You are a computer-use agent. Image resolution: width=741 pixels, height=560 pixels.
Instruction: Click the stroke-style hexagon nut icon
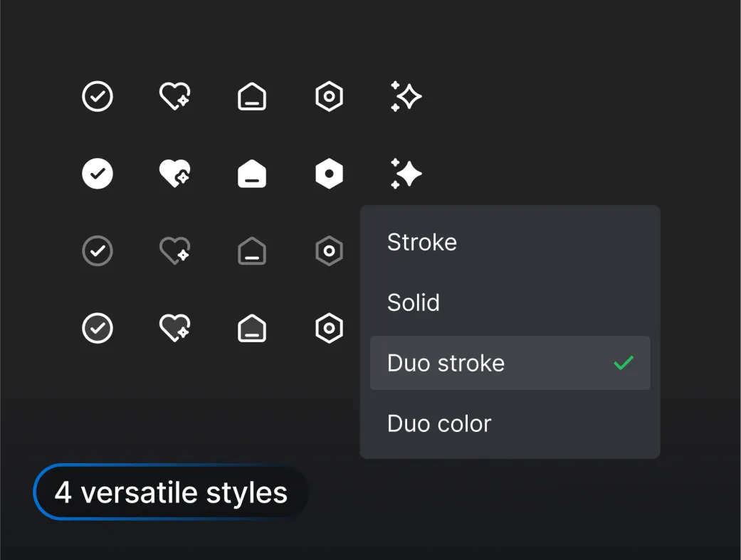click(329, 96)
